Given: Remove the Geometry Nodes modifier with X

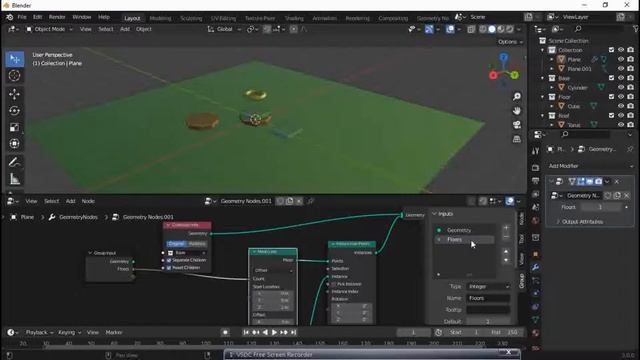Looking at the screenshot, I should [x=617, y=182].
